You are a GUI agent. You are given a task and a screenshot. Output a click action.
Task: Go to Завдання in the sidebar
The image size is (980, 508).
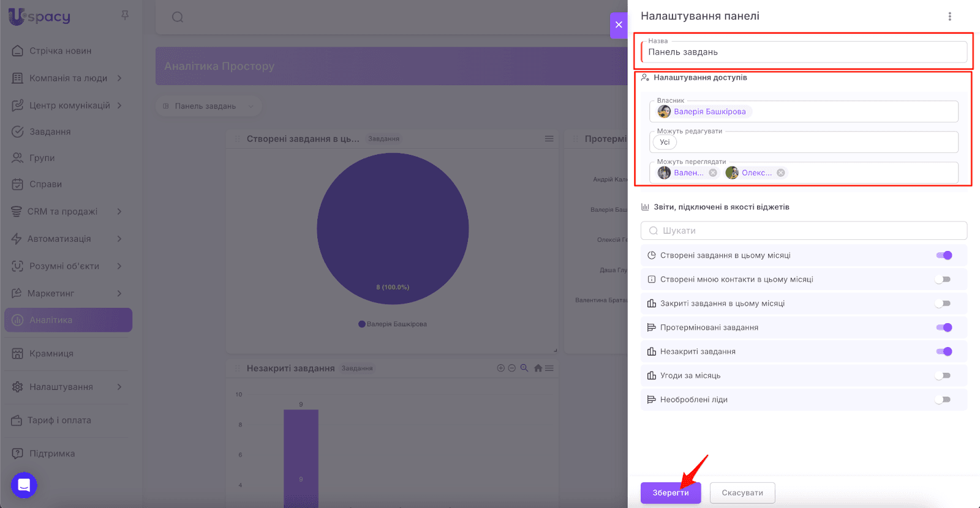pyautogui.click(x=50, y=132)
